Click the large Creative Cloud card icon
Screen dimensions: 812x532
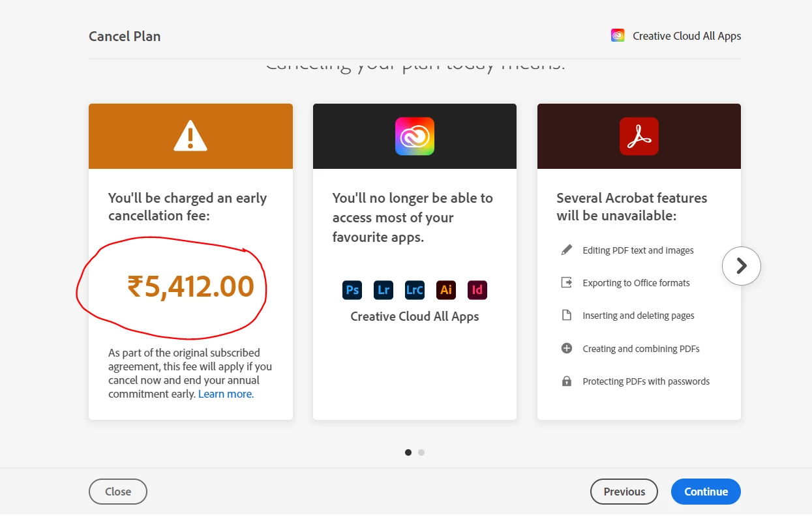pos(415,136)
